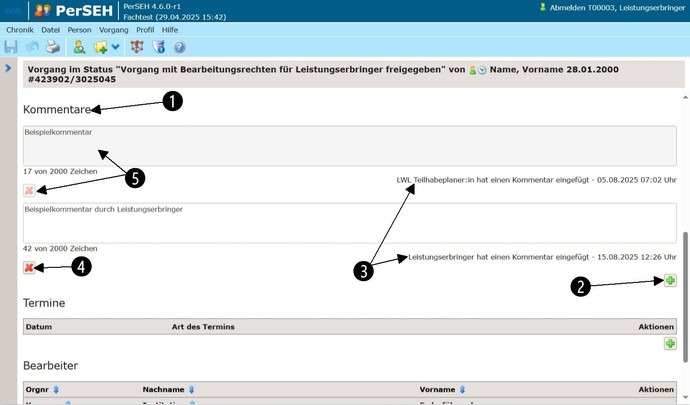Click the Bearbeiter section heading
690x405 pixels.
pos(51,365)
